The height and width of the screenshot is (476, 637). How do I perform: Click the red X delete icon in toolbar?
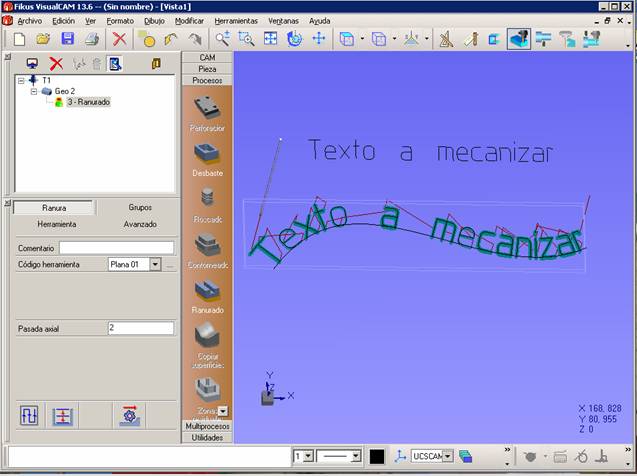click(119, 39)
